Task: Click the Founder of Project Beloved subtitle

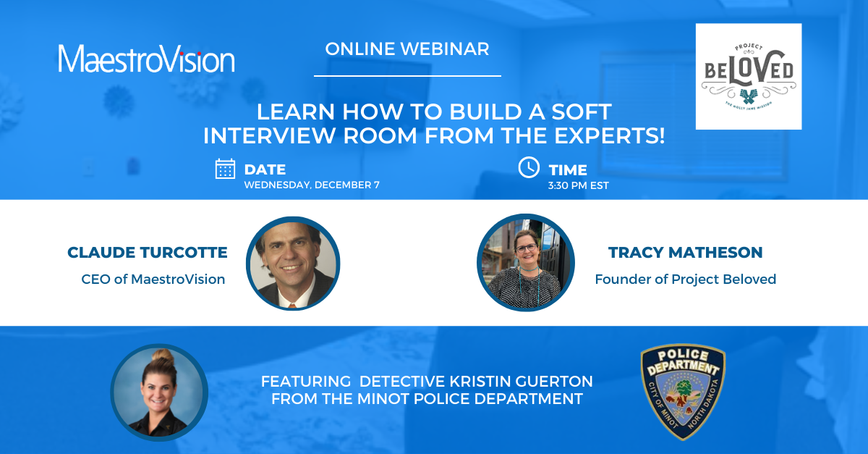Action: pos(685,279)
